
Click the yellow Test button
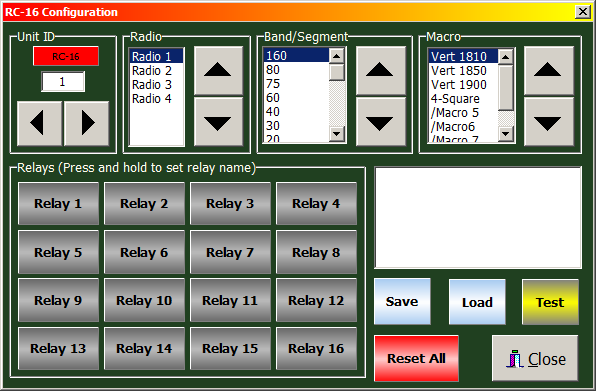[550, 302]
